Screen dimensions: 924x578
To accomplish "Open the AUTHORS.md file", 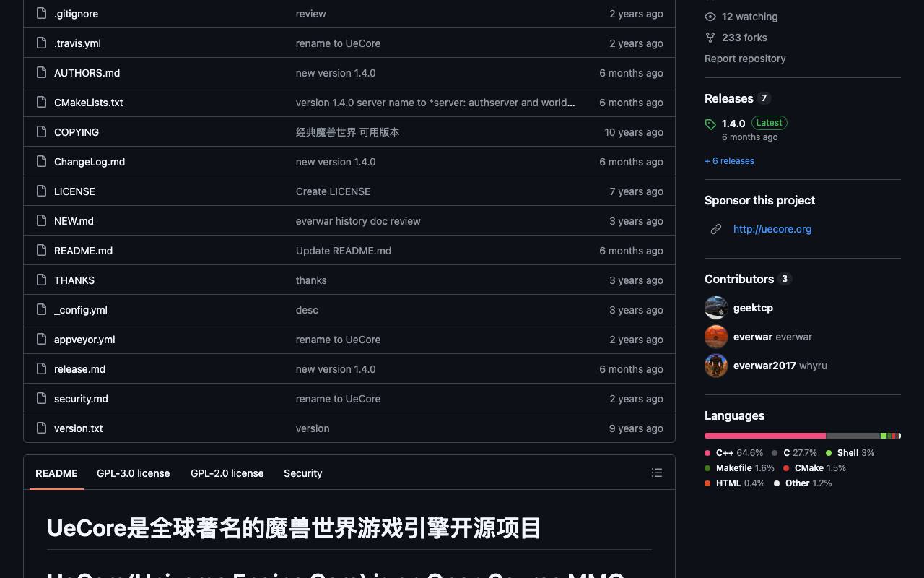I will pos(87,73).
